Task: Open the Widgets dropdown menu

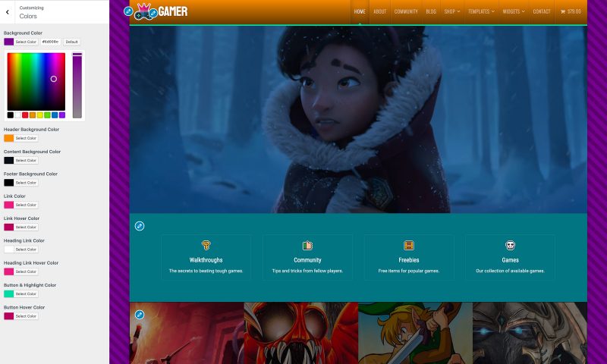Action: [x=514, y=11]
